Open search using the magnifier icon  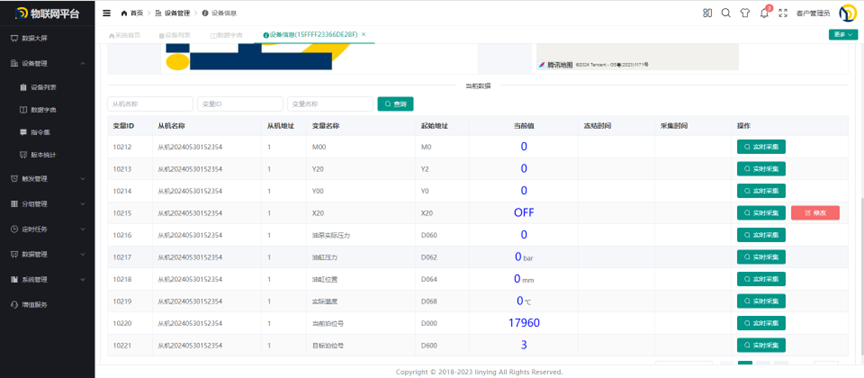click(726, 13)
